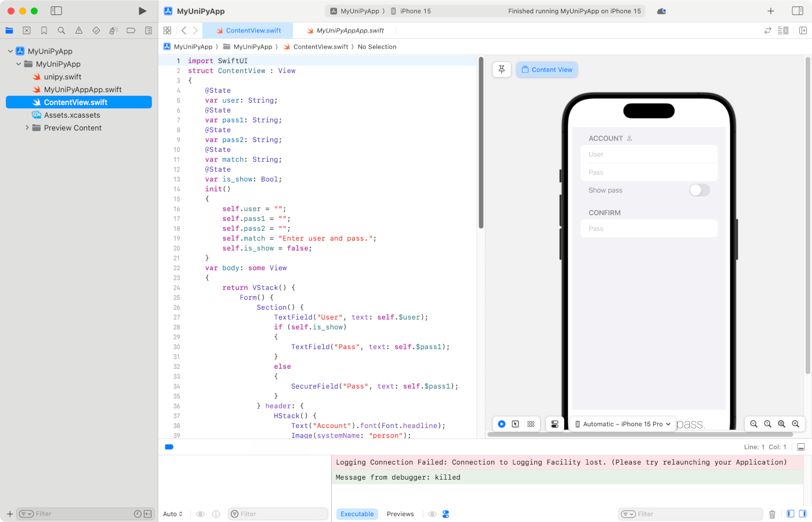Open the Auto variables scope dropdown
This screenshot has width=812, height=522.
tap(173, 514)
